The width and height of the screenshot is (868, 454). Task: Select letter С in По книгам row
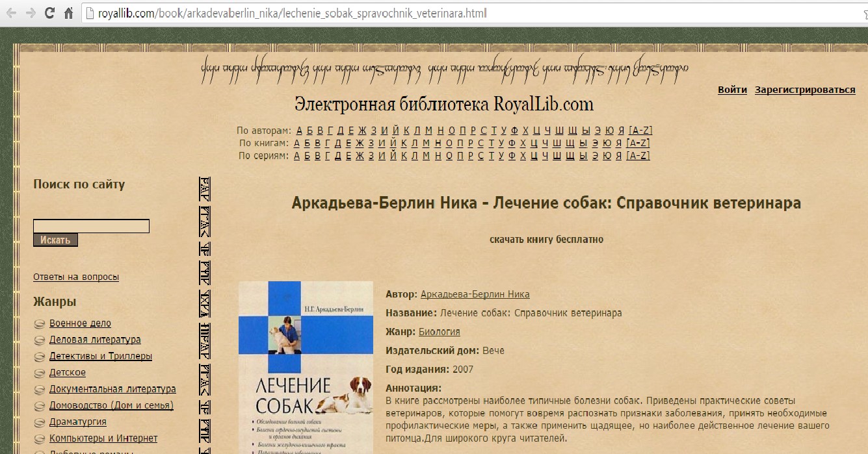point(480,143)
